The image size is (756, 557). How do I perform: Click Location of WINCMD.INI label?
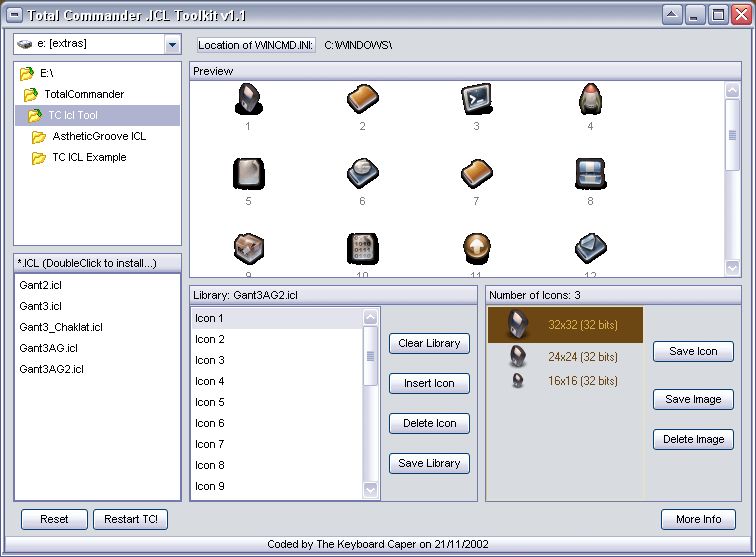[256, 45]
